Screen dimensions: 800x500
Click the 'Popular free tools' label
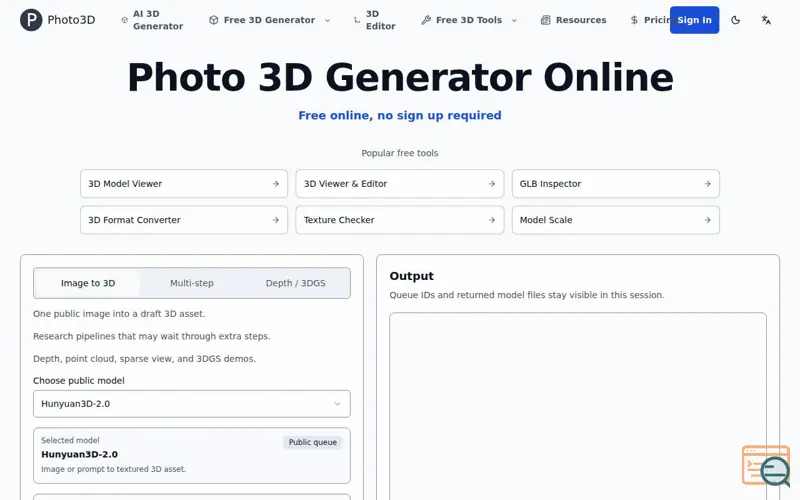[400, 153]
